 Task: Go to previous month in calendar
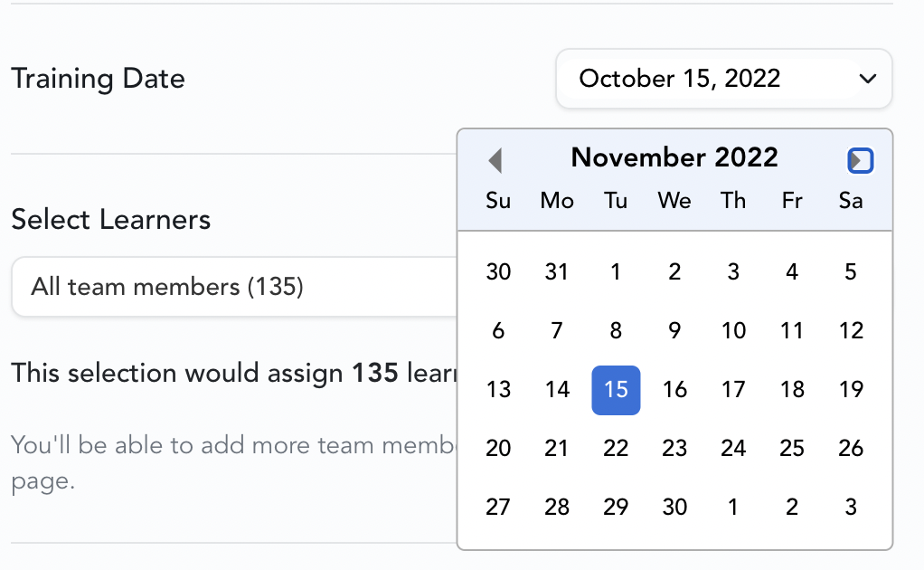pos(495,160)
